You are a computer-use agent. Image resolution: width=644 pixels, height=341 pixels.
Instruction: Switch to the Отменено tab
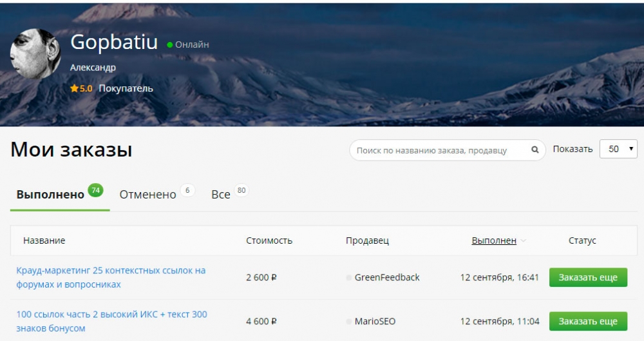147,195
